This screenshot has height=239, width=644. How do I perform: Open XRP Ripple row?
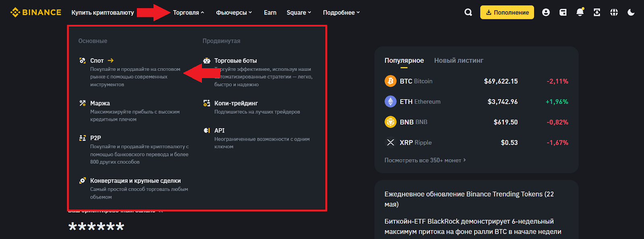476,142
